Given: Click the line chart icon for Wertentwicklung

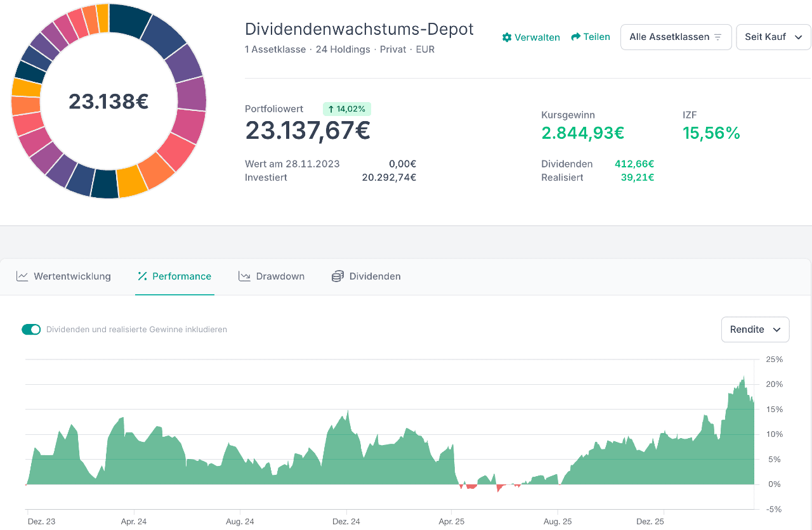Looking at the screenshot, I should pyautogui.click(x=22, y=276).
